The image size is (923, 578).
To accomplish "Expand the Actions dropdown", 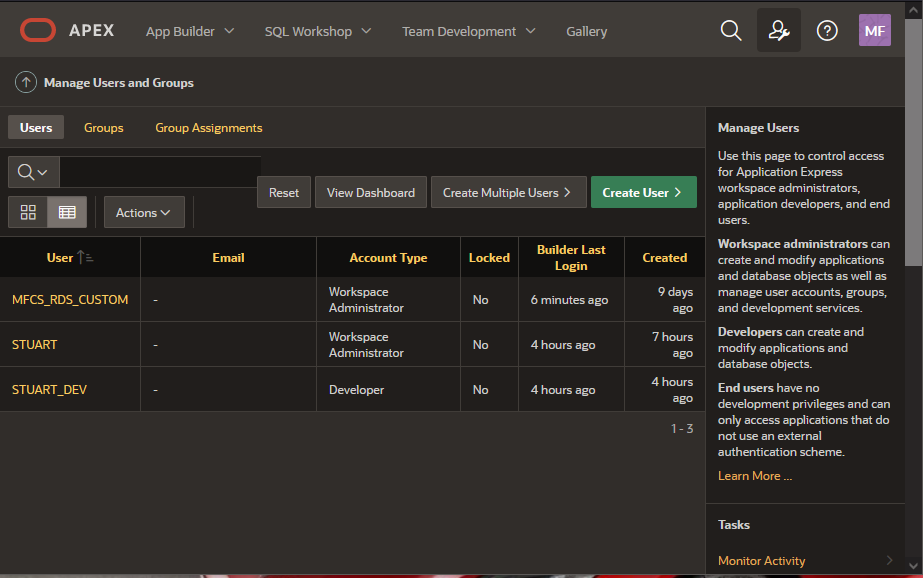I will 143,212.
